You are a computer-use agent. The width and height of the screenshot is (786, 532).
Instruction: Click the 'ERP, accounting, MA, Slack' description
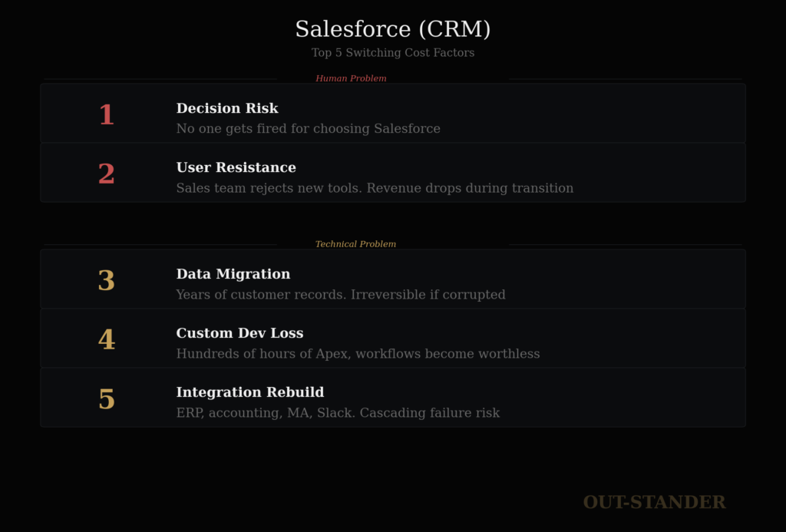pyautogui.click(x=338, y=413)
